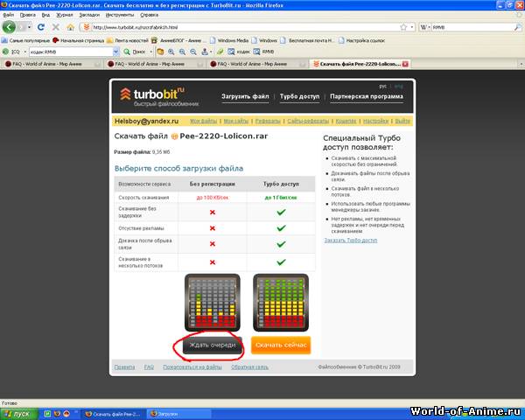This screenshot has height=420, width=525.
Task: Click the ICQ toolbar кодек RMVB search field
Action: tap(71, 52)
